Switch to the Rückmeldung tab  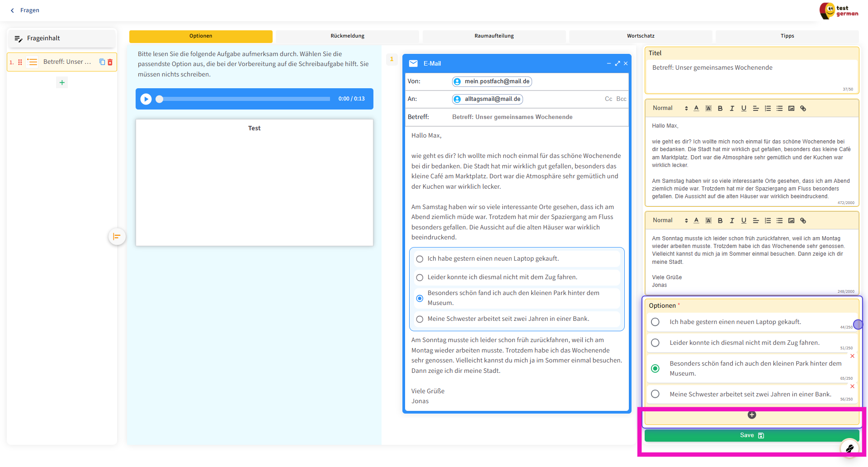(347, 36)
